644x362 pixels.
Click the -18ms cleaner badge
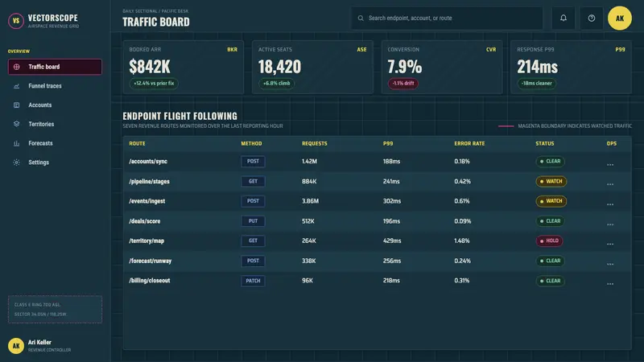pos(536,84)
